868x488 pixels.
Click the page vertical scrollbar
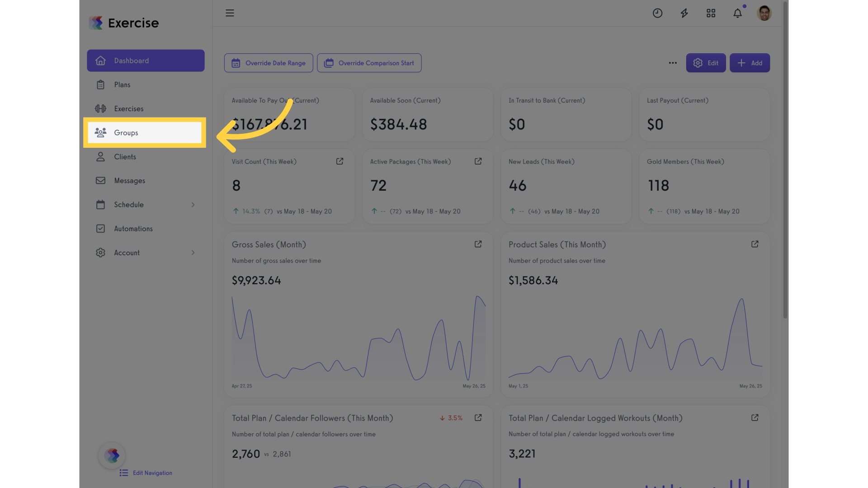coord(785,159)
